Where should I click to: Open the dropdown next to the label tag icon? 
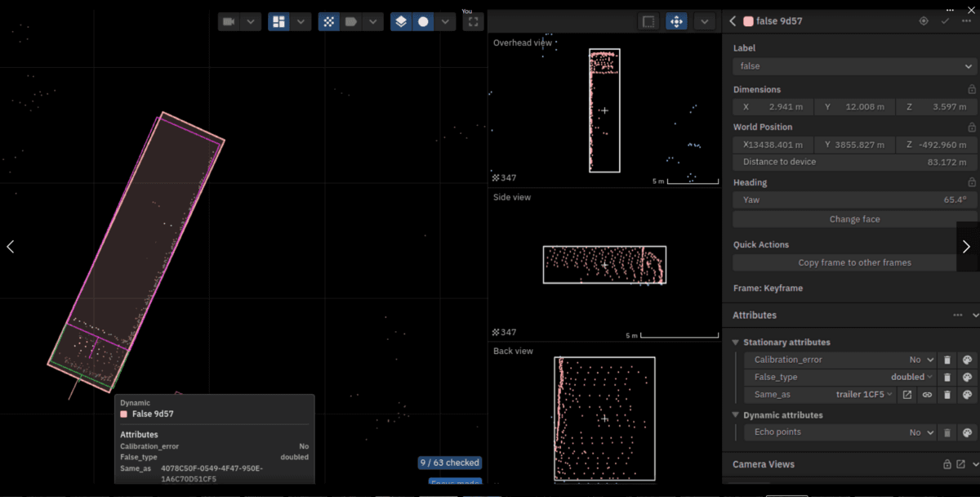click(x=373, y=22)
